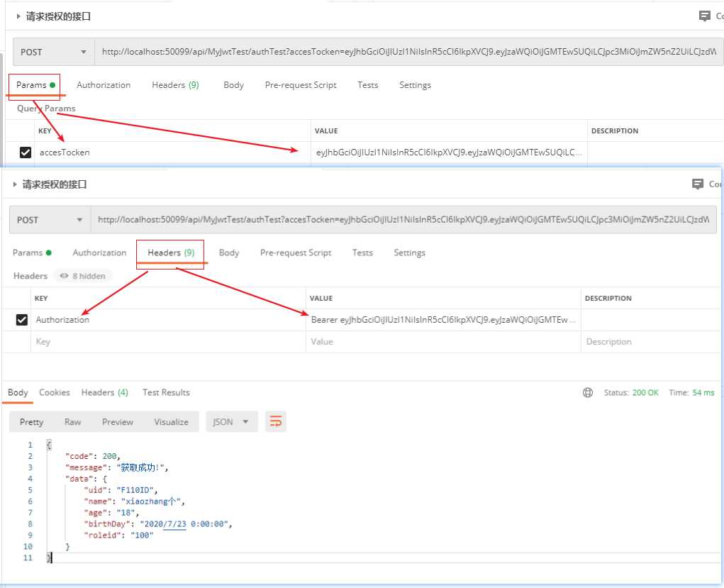
Task: Open the Test Results tab
Action: click(166, 393)
